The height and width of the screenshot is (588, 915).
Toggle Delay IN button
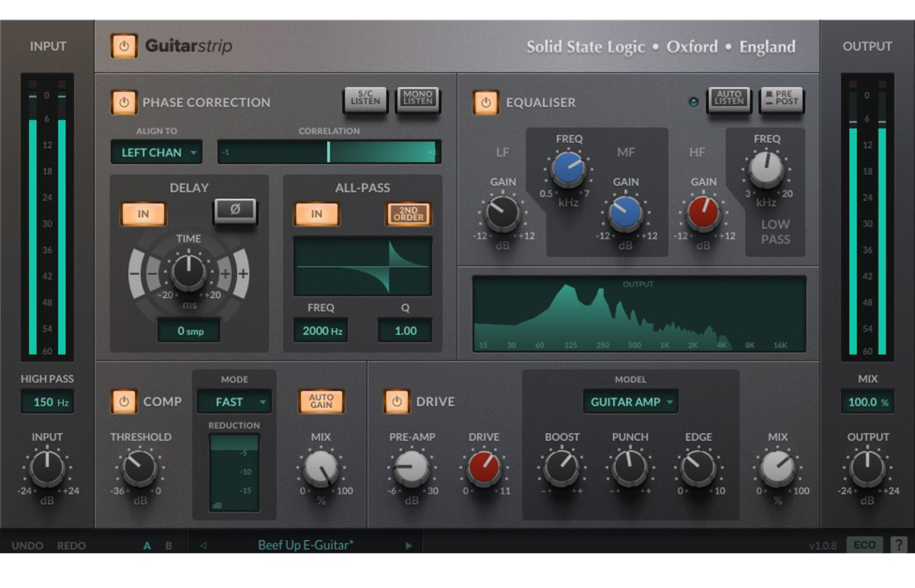point(143,214)
